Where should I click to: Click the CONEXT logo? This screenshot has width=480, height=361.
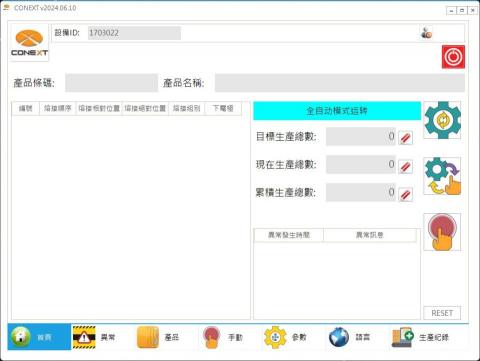pos(29,43)
